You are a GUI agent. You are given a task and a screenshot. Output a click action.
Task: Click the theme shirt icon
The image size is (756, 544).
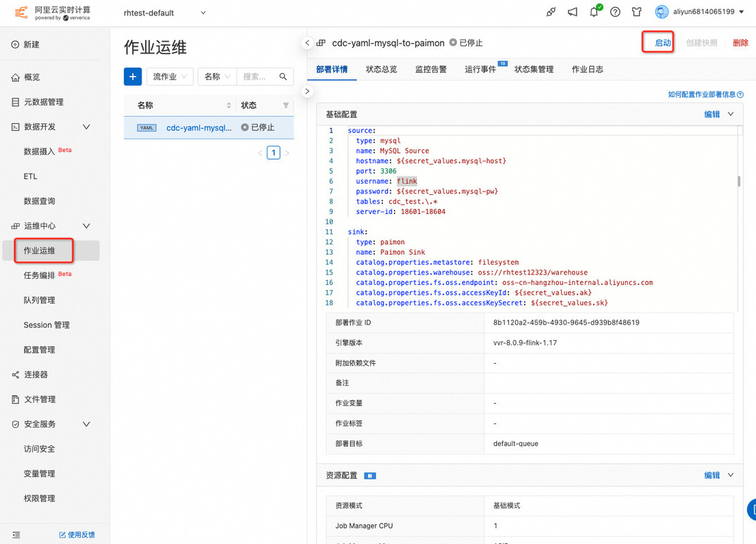(636, 12)
